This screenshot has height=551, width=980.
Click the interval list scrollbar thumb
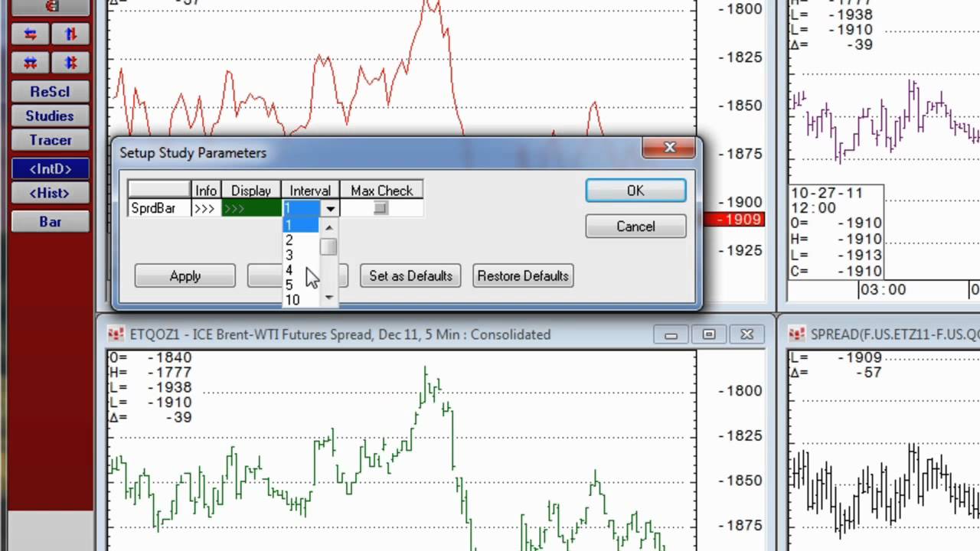coord(328,246)
